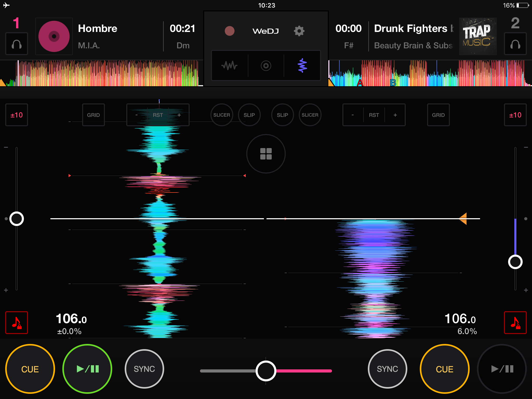Toggle deck 2 headphone cue
The image size is (532, 399).
click(x=515, y=44)
